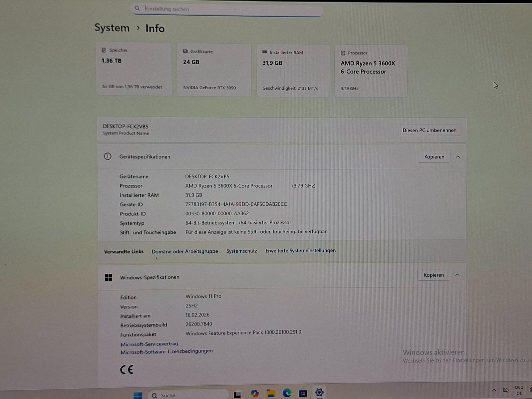Open File Explorer from taskbar
Viewport: 532px width, 399px height.
click(271, 393)
